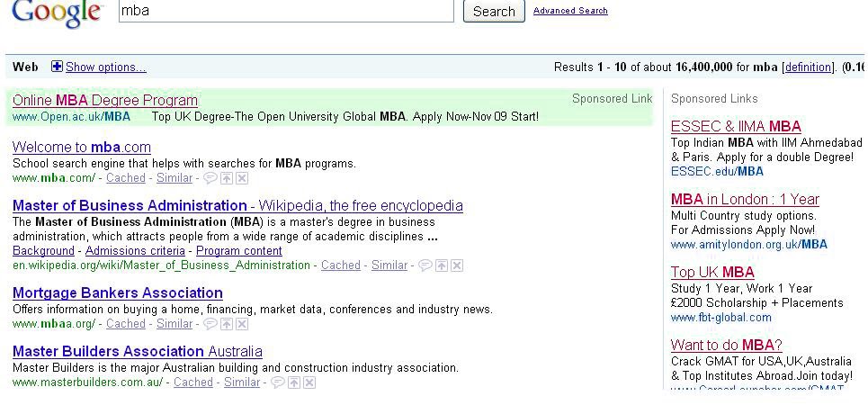Open the Advanced Search link
The image size is (868, 405).
[x=570, y=11]
